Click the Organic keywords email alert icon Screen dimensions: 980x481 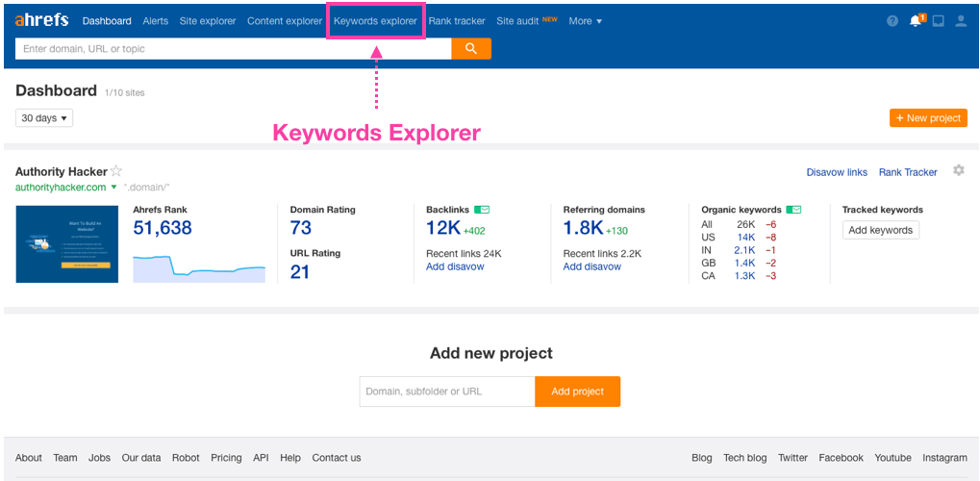coord(793,210)
